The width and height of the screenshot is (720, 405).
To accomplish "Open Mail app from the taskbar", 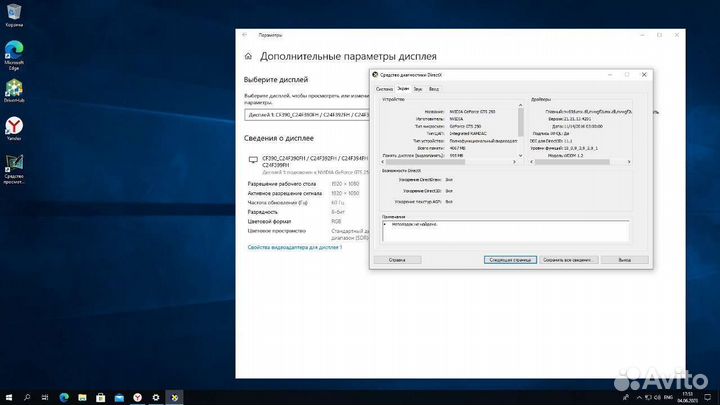I will click(119, 397).
